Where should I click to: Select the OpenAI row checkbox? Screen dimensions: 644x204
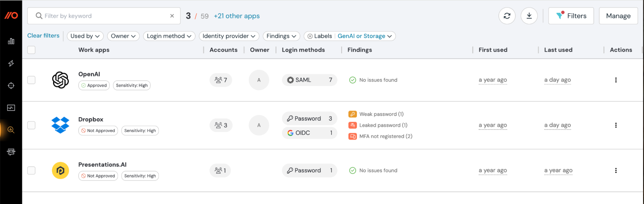[31, 80]
